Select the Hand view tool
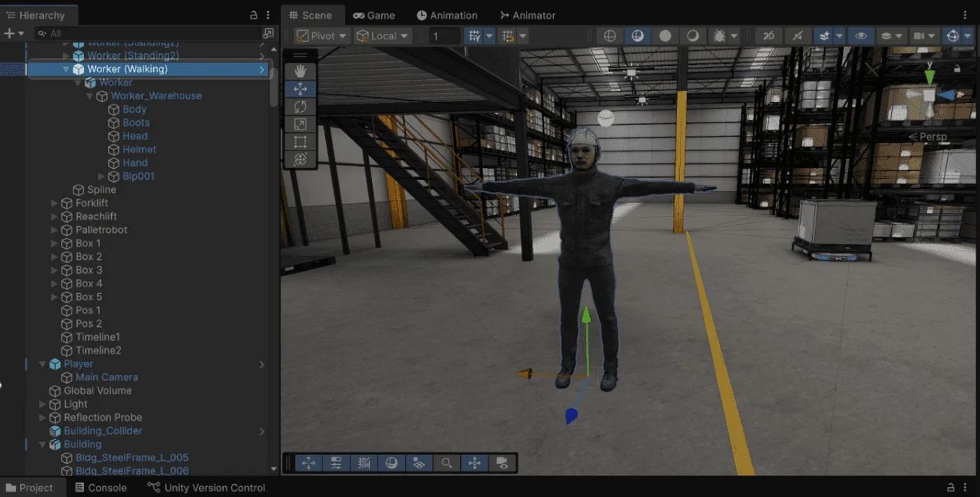Image resolution: width=980 pixels, height=497 pixels. (300, 71)
